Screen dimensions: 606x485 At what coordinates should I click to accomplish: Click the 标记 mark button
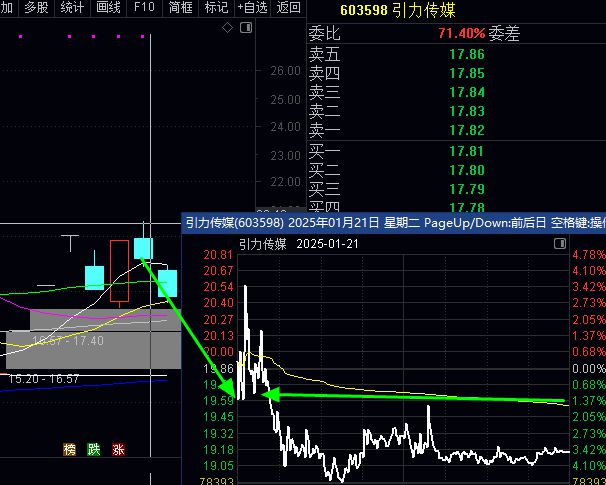pyautogui.click(x=216, y=7)
